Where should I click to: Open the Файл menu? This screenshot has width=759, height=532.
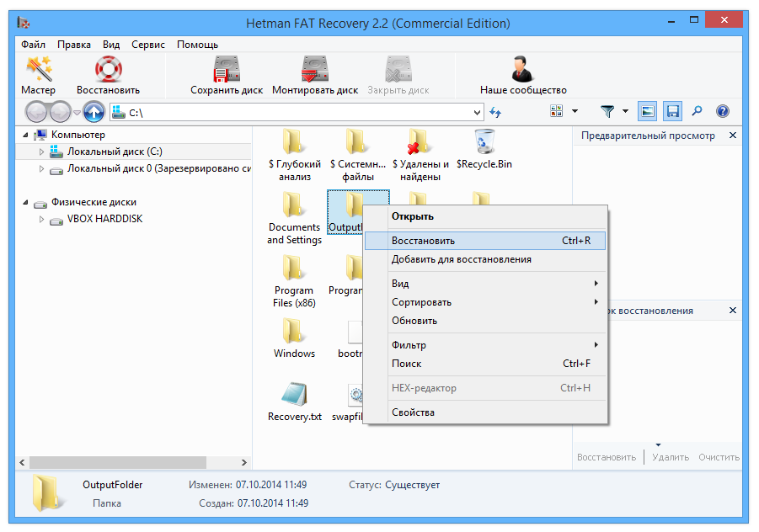point(34,45)
